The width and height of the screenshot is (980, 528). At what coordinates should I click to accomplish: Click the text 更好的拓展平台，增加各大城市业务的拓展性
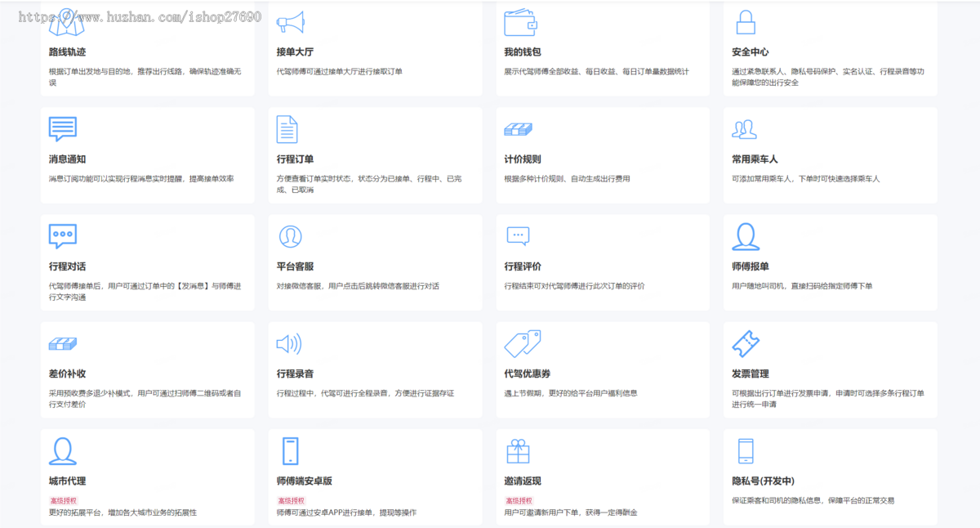[122, 512]
